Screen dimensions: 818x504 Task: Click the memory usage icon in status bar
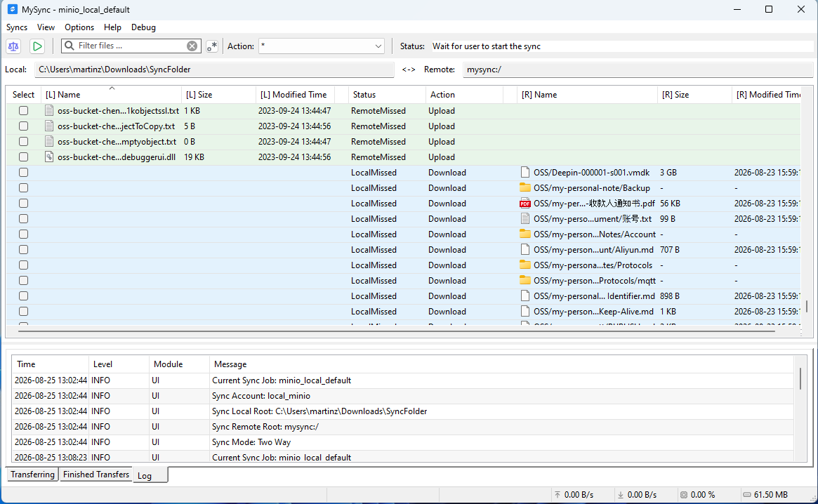[747, 495]
